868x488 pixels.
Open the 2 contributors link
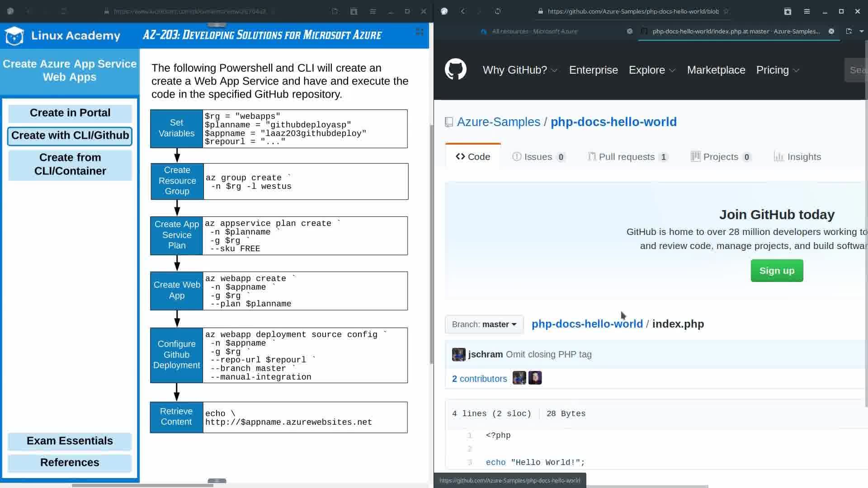pos(479,379)
